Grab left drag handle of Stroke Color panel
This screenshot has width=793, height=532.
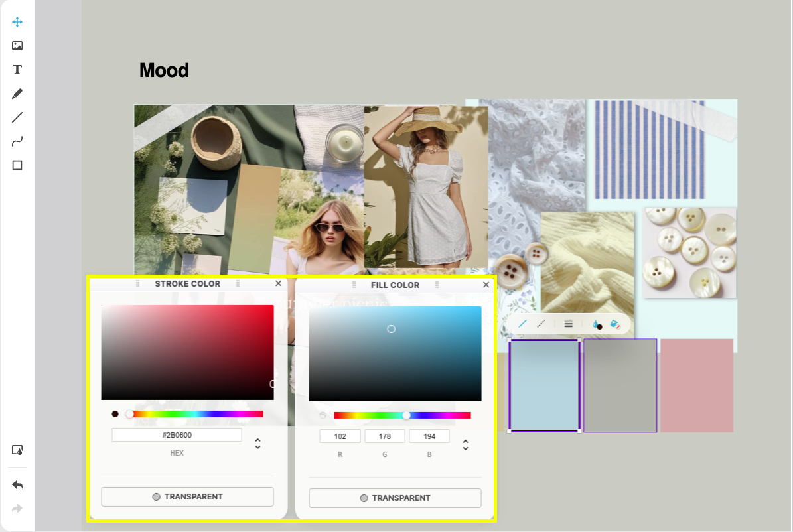(x=137, y=284)
